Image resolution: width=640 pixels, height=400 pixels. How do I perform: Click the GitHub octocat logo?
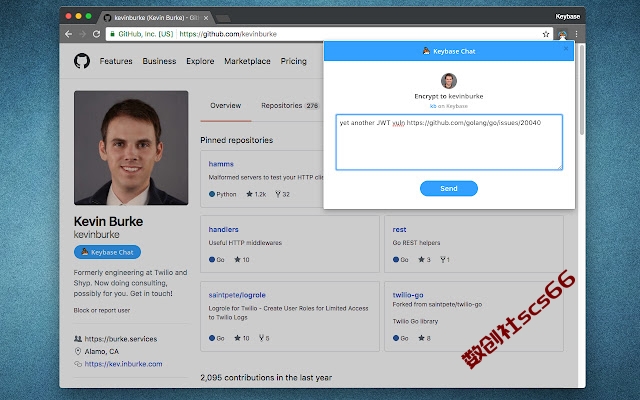(82, 61)
